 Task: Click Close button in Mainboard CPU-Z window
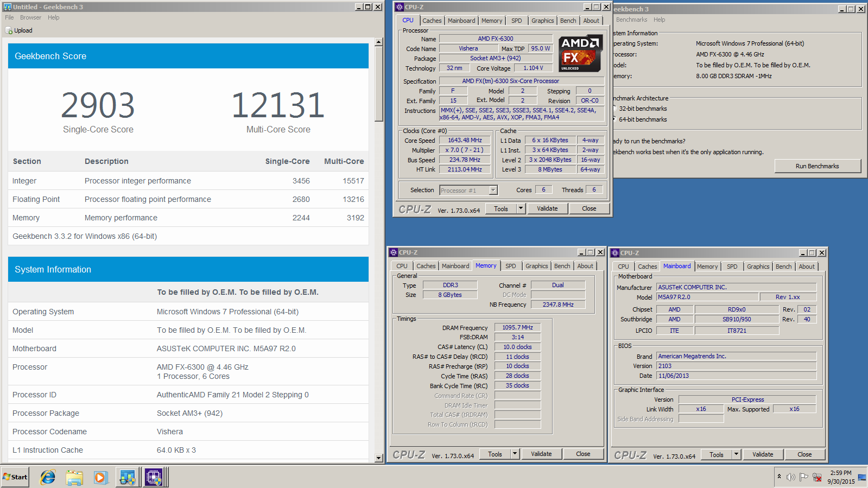pos(804,454)
